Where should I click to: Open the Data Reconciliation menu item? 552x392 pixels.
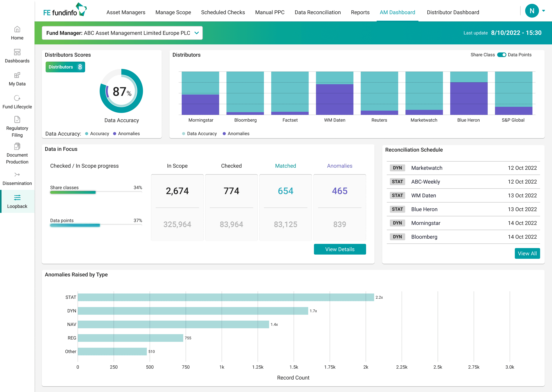(x=318, y=12)
